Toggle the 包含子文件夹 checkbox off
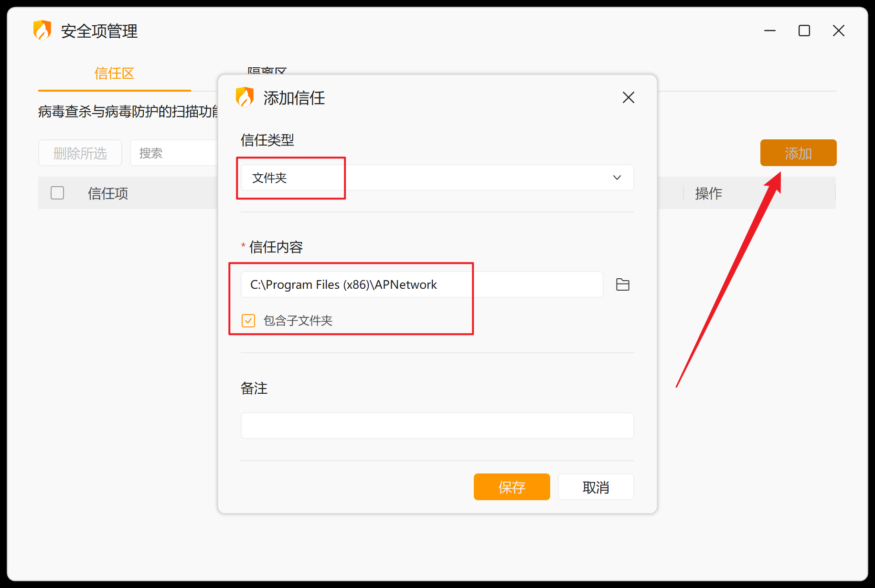Screen dimensions: 875x588 248,320
